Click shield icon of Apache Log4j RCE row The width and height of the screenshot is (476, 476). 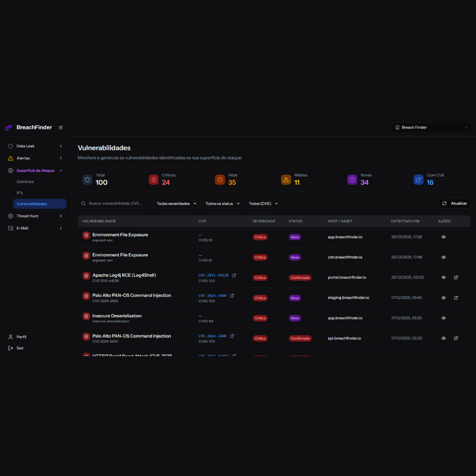86,276
